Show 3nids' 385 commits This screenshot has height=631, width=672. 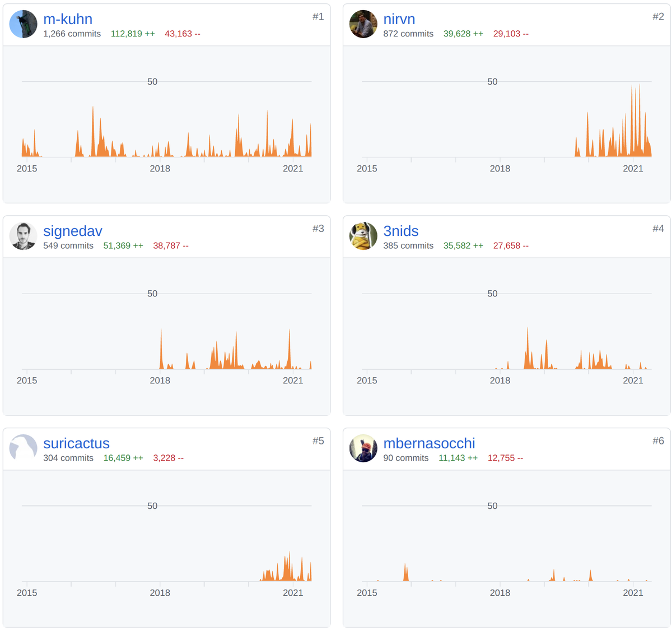(x=408, y=245)
